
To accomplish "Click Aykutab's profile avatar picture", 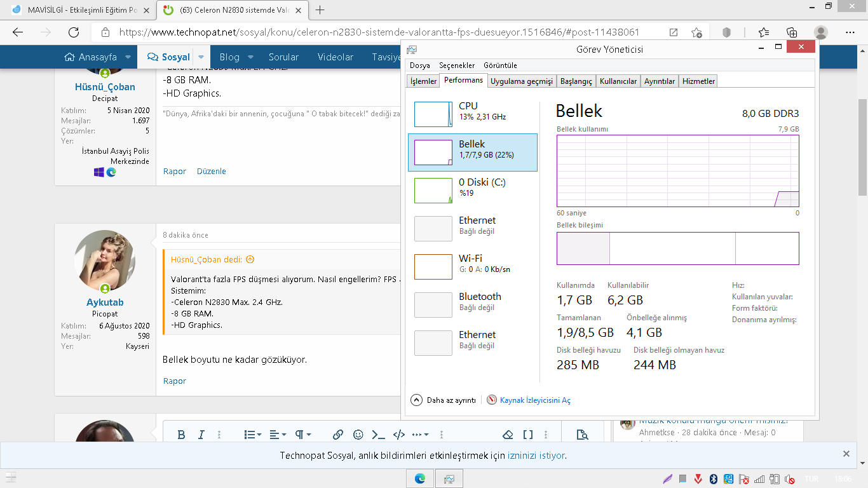I will click(105, 260).
